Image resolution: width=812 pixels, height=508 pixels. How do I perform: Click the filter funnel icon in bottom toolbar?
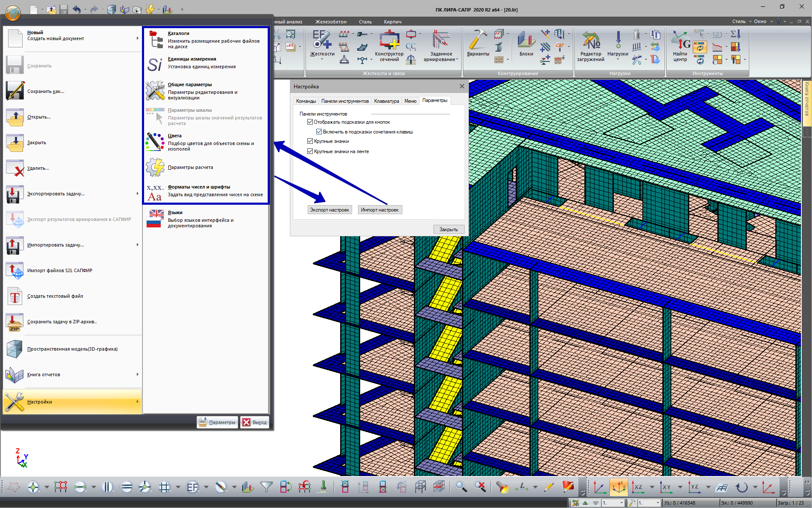tap(266, 487)
